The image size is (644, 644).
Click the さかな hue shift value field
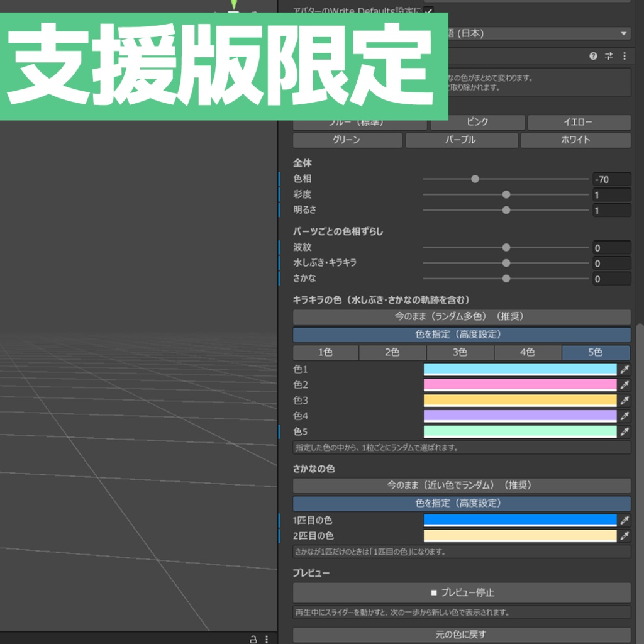click(x=611, y=279)
